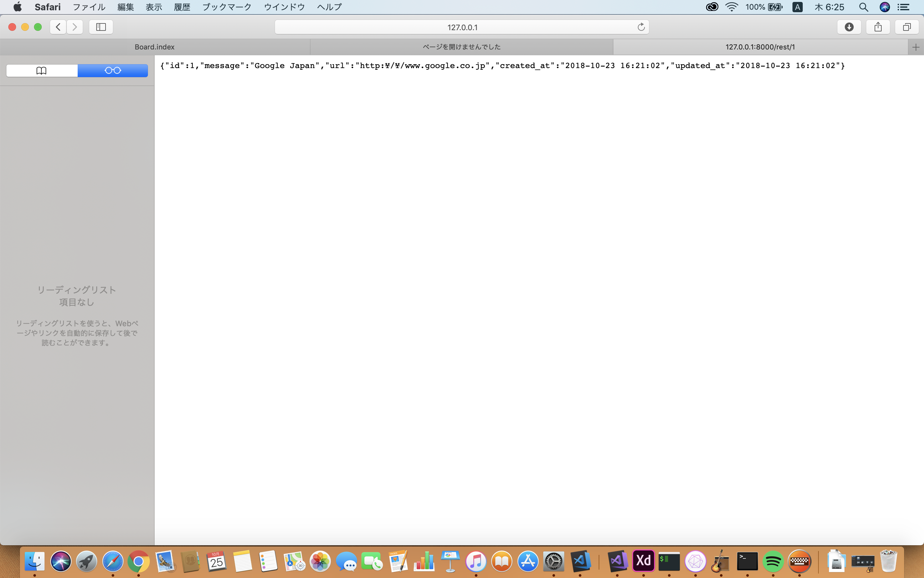Viewport: 924px width, 578px height.
Task: Open Maps from the Dock
Action: tap(295, 561)
